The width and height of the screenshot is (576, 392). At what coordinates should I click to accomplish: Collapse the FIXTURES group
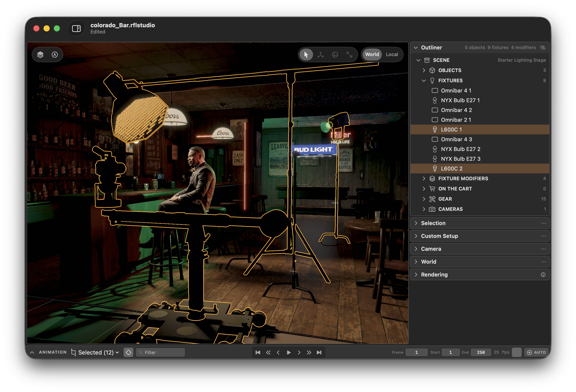point(424,80)
